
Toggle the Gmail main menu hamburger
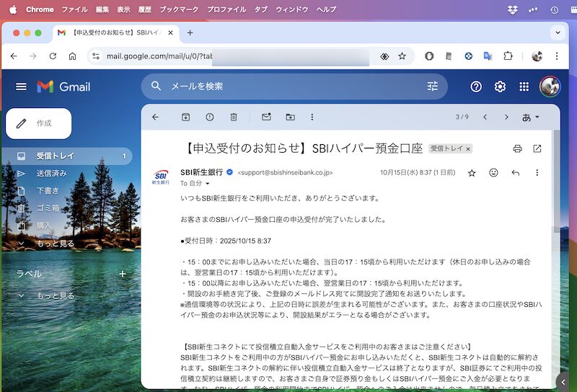point(21,86)
